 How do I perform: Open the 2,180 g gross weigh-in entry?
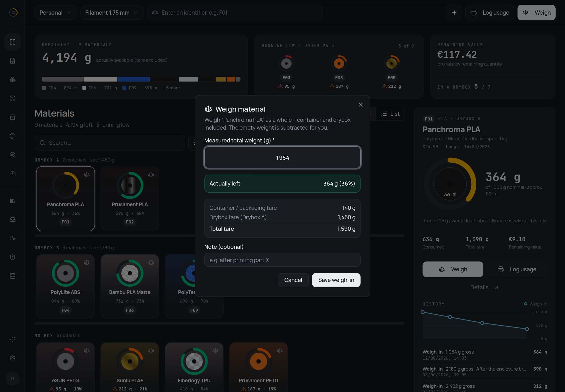click(485, 372)
